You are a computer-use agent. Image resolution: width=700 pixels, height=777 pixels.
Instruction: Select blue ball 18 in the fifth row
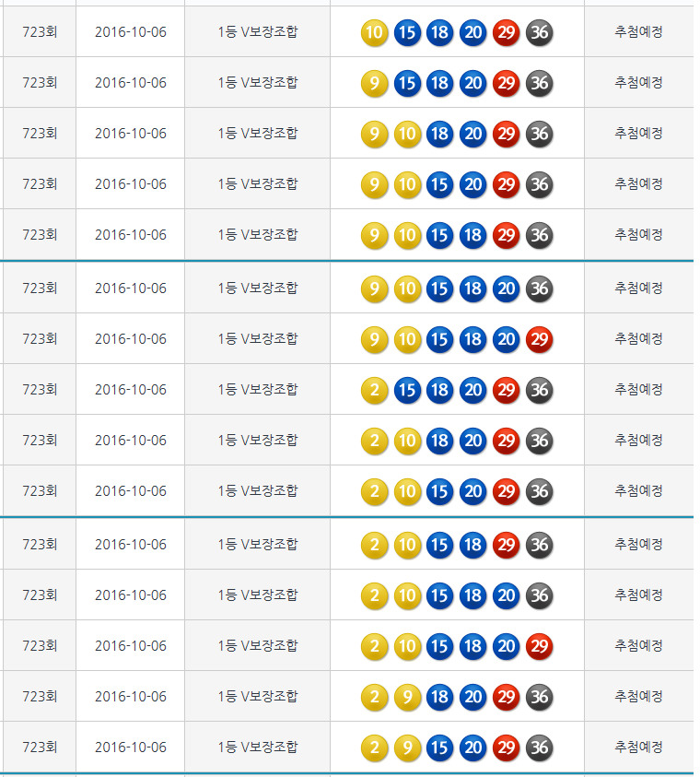tap(473, 236)
